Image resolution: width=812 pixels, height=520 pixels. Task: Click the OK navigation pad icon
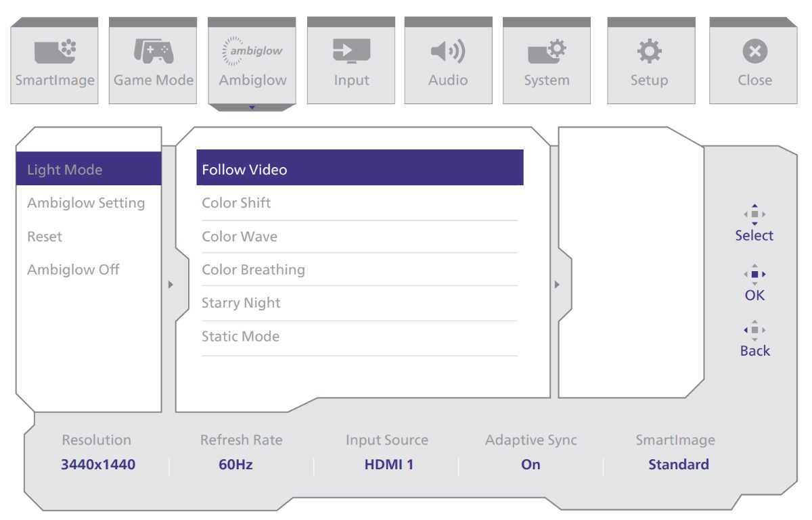tap(754, 275)
